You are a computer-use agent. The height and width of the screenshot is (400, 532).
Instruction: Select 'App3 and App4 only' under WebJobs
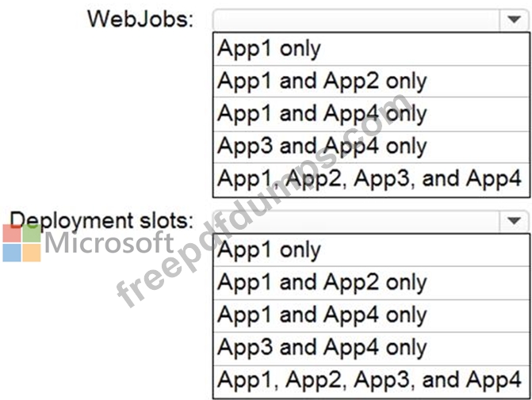pos(371,147)
